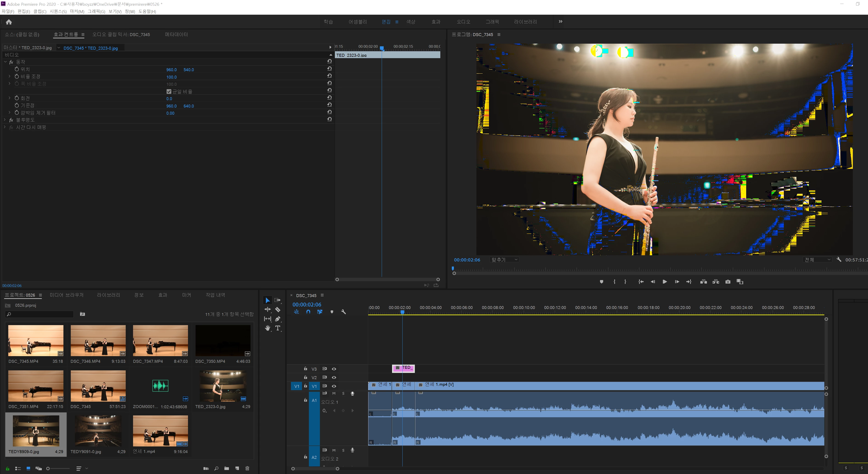Select the Type tool
The image size is (868, 474).
pos(278,328)
